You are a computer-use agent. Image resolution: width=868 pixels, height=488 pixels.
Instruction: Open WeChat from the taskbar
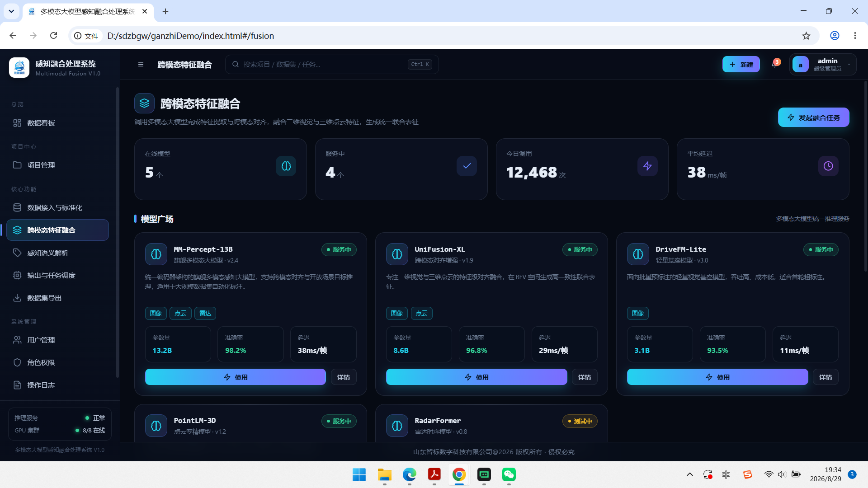coord(509,474)
